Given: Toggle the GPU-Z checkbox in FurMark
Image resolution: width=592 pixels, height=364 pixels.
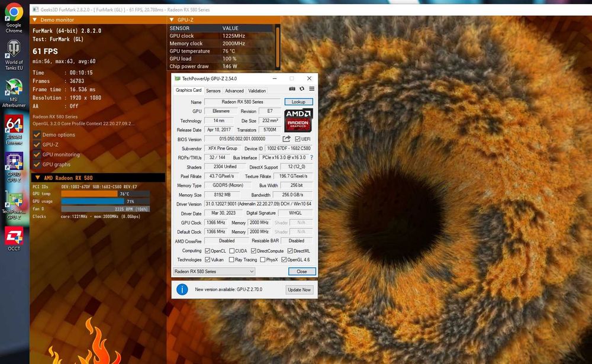Looking at the screenshot, I should tap(37, 144).
